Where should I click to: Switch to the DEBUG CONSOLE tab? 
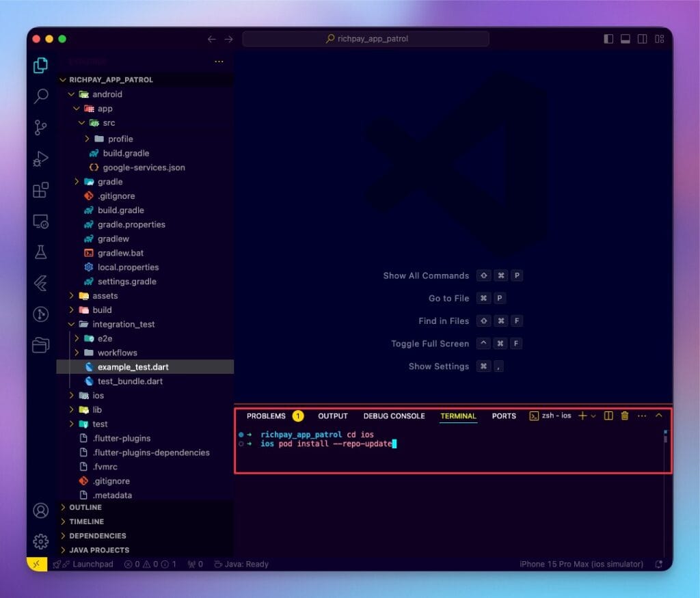pyautogui.click(x=394, y=416)
